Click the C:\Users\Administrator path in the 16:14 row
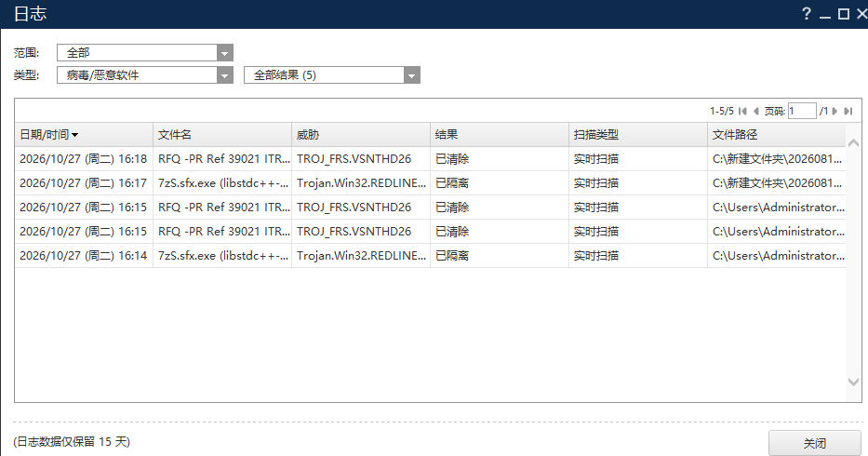 click(779, 255)
